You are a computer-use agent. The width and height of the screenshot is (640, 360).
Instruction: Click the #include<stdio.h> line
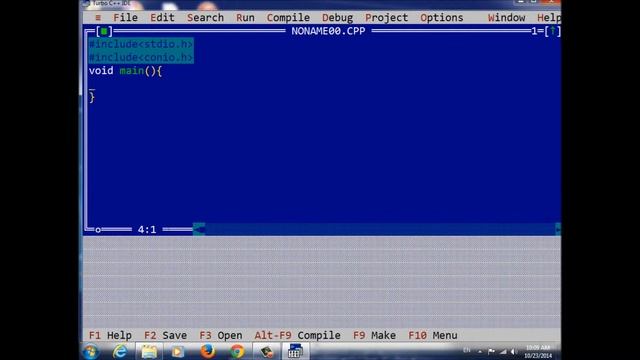coord(141,44)
